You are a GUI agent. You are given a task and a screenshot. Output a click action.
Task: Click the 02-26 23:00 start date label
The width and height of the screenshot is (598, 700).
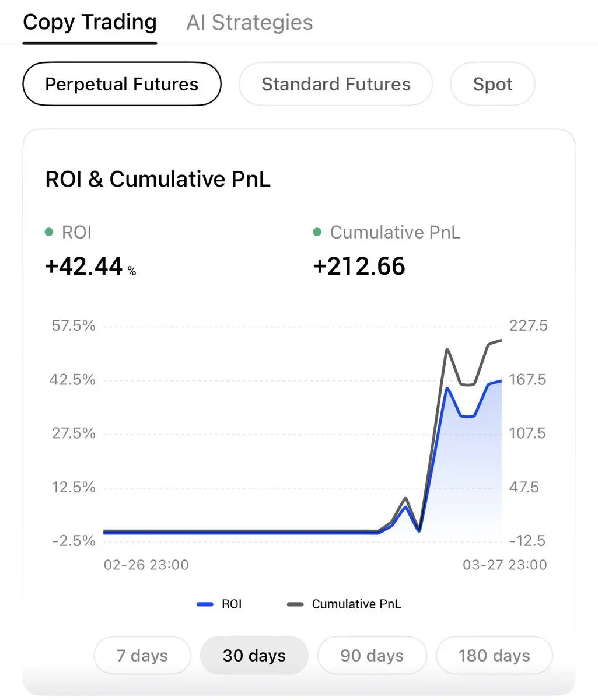pyautogui.click(x=146, y=565)
